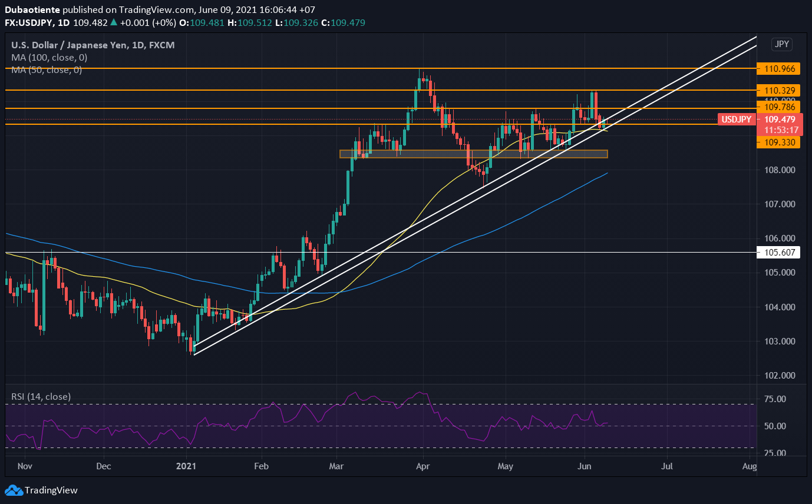Screen dimensions: 812x504
Task: Click the 110.329 price label
Action: pos(780,91)
